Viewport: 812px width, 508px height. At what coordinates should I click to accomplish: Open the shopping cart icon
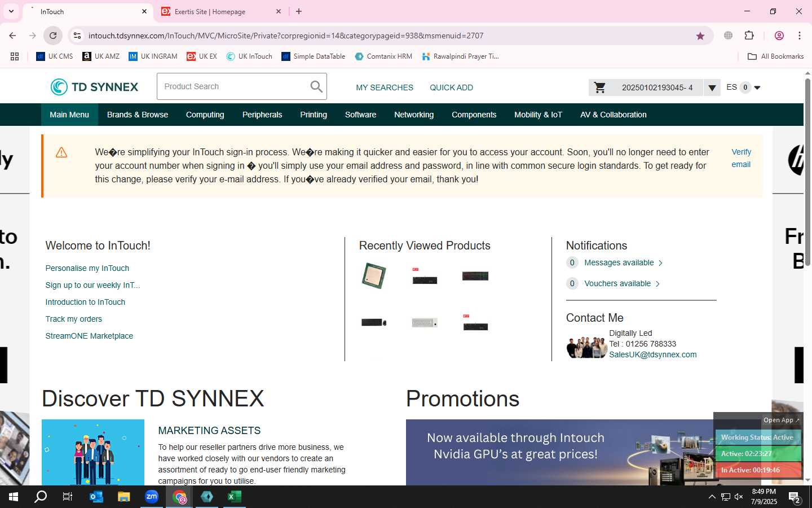(x=600, y=87)
